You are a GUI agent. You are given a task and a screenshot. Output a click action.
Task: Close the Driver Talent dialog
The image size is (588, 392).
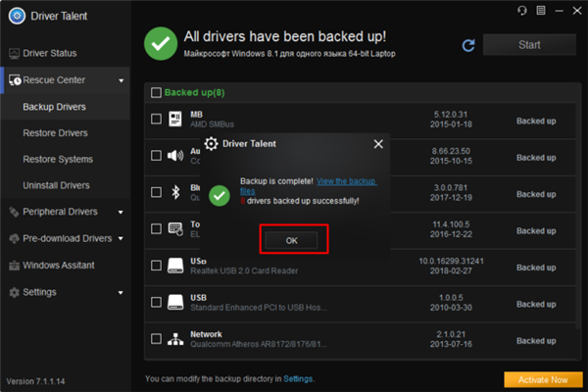tap(378, 144)
